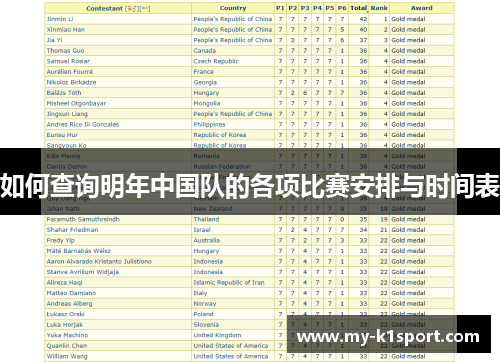The image size is (500, 362).
Task: Open contestant Jinmin Li's profile
Action: 60,19
